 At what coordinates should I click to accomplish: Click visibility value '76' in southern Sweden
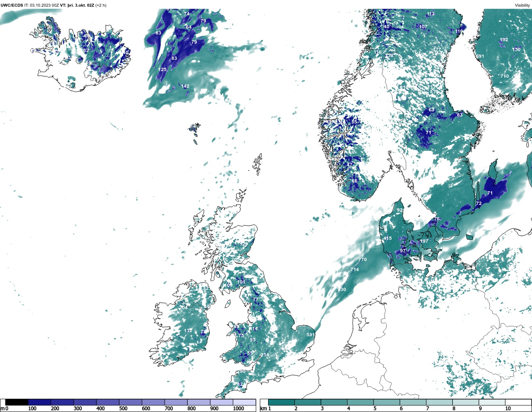pyautogui.click(x=436, y=219)
